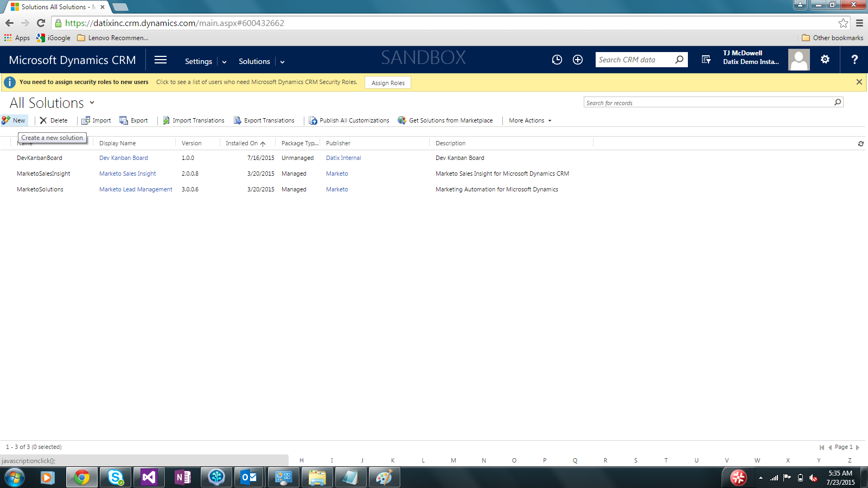Click Import solution toolbar button
The height and width of the screenshot is (488, 868).
96,120
